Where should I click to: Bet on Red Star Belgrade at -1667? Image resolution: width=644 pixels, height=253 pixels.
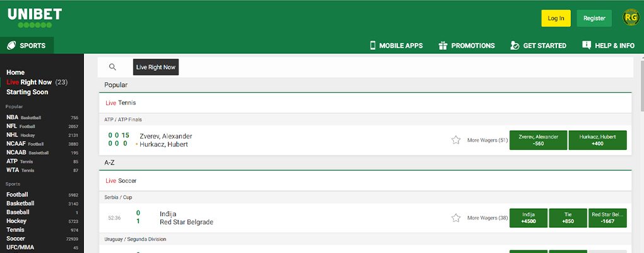click(x=607, y=218)
